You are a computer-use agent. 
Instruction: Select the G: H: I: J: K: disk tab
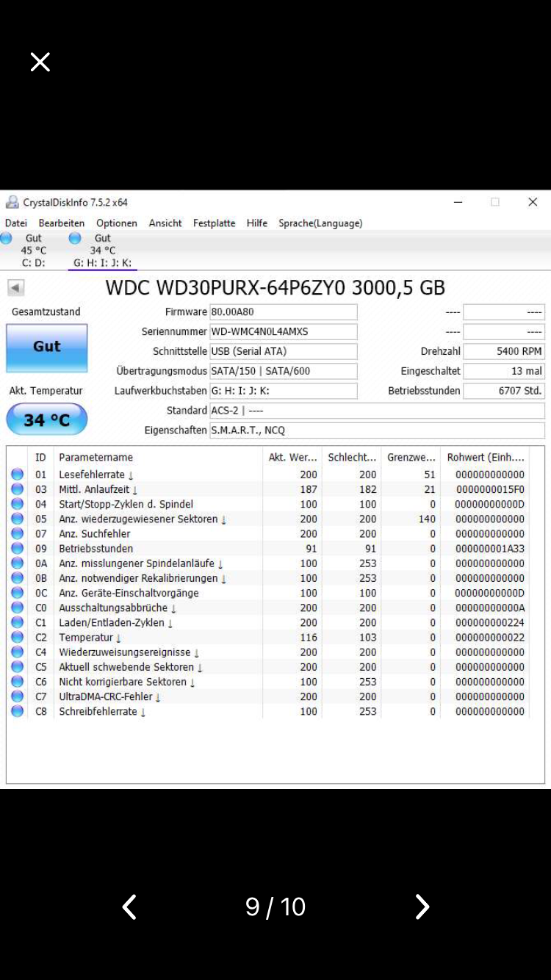pyautogui.click(x=102, y=251)
